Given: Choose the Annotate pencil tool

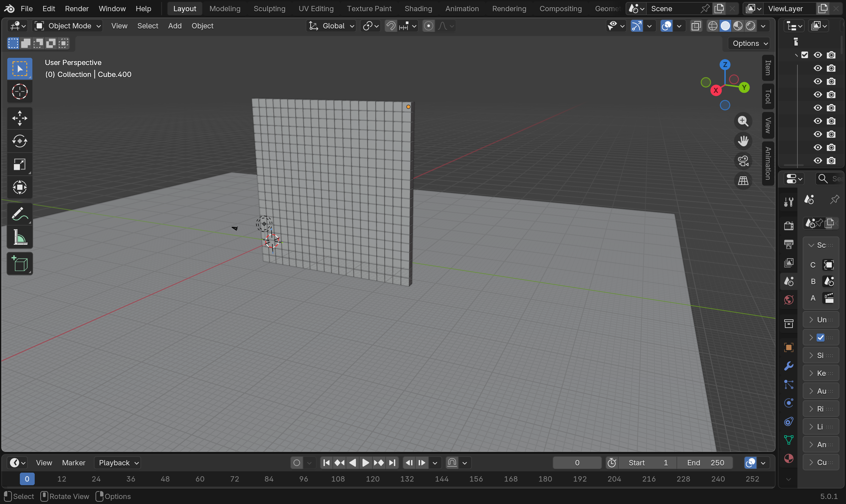Looking at the screenshot, I should coord(20,214).
